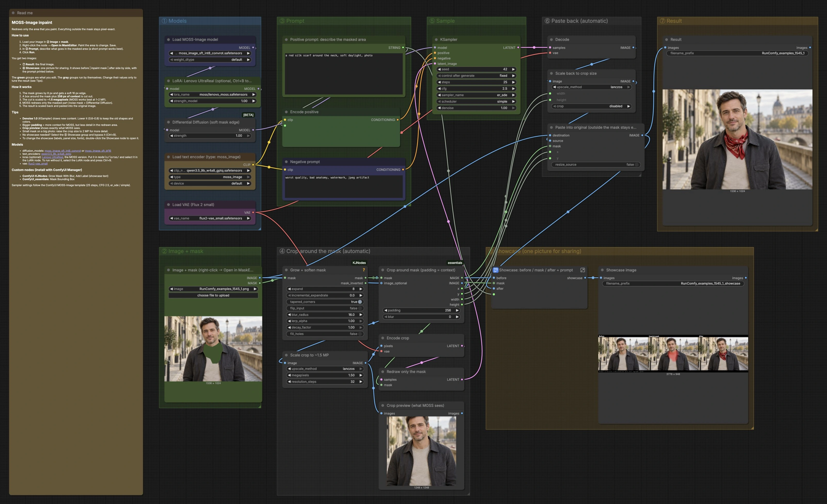Increase padding value with right arrow

click(x=457, y=310)
